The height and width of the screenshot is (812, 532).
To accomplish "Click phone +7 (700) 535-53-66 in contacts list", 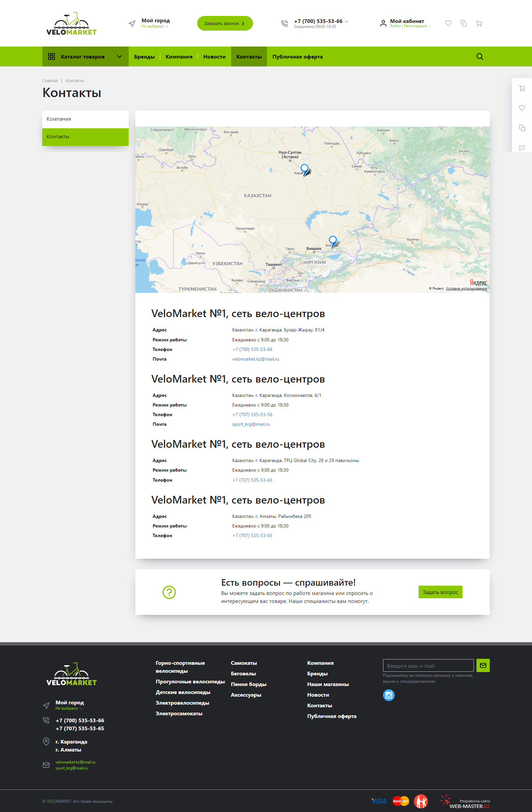I will click(252, 349).
